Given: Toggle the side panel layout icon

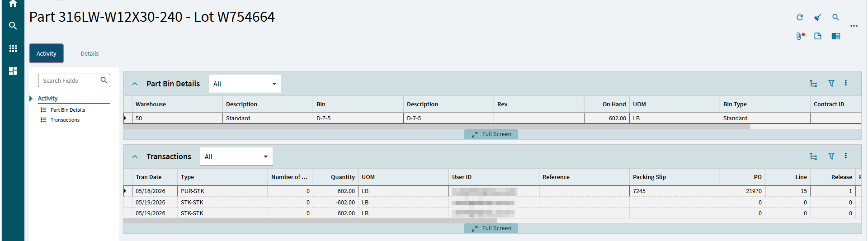Looking at the screenshot, I should [x=835, y=36].
